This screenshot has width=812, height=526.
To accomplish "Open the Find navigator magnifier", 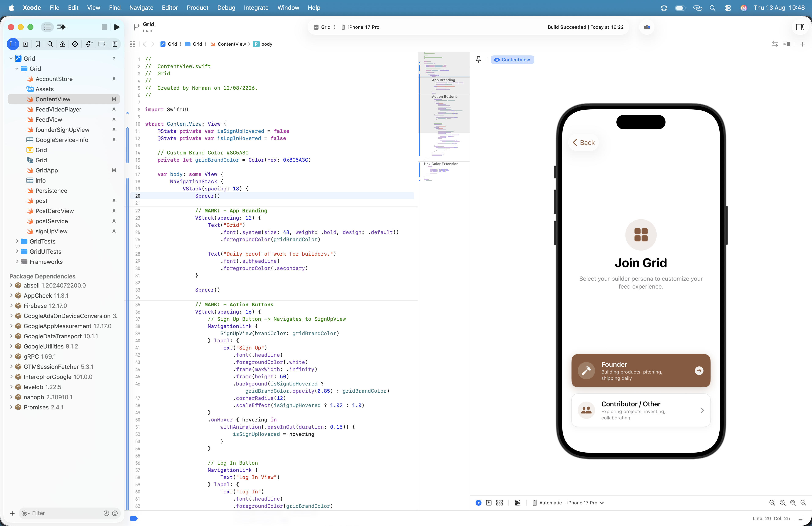I will coord(50,44).
